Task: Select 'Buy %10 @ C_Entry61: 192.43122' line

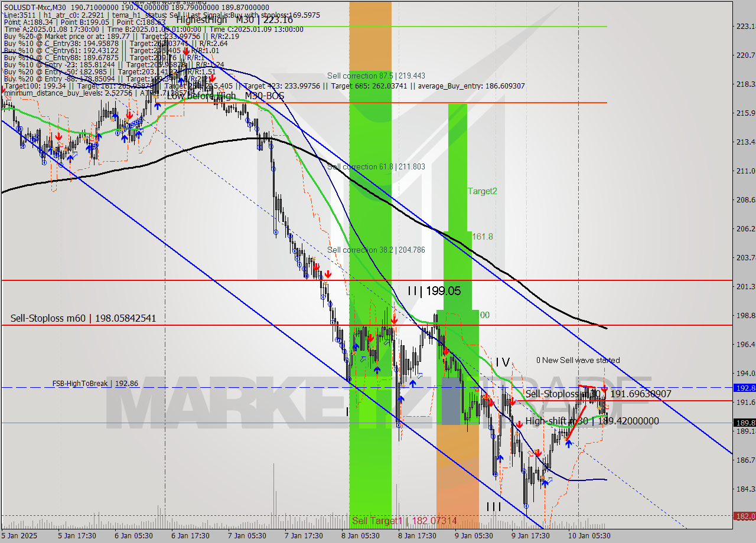Action: (x=111, y=50)
